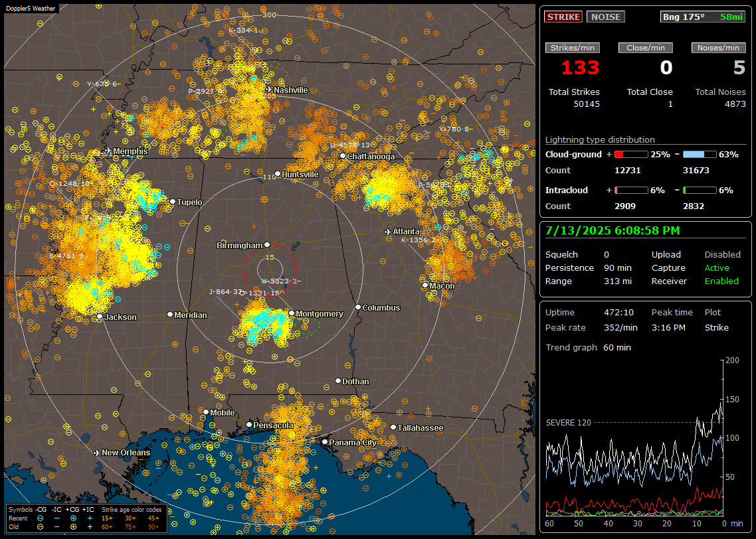This screenshot has height=539, width=756.
Task: Click the negative intracloud 6% green bar
Action: (700, 191)
